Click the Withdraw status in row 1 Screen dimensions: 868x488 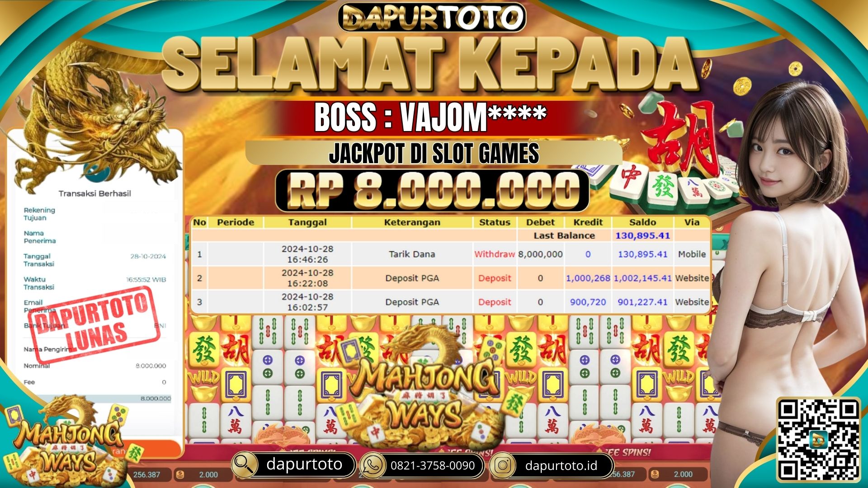click(x=495, y=254)
